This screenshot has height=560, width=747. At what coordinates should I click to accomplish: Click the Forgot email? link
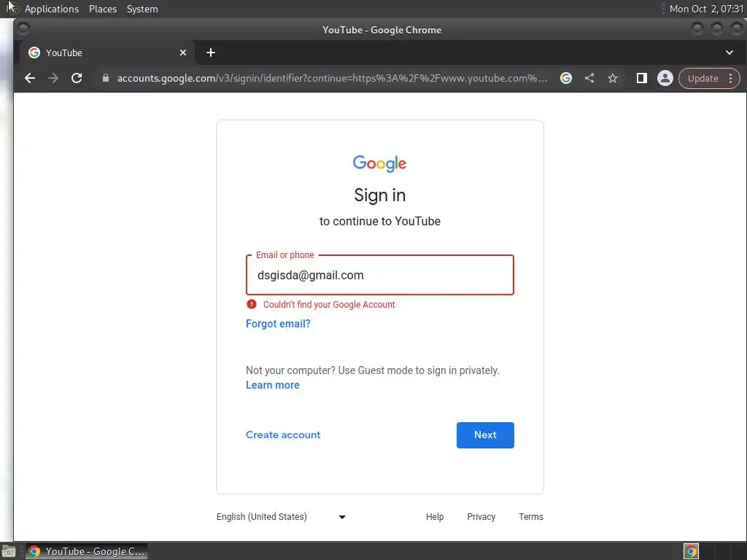click(x=278, y=324)
